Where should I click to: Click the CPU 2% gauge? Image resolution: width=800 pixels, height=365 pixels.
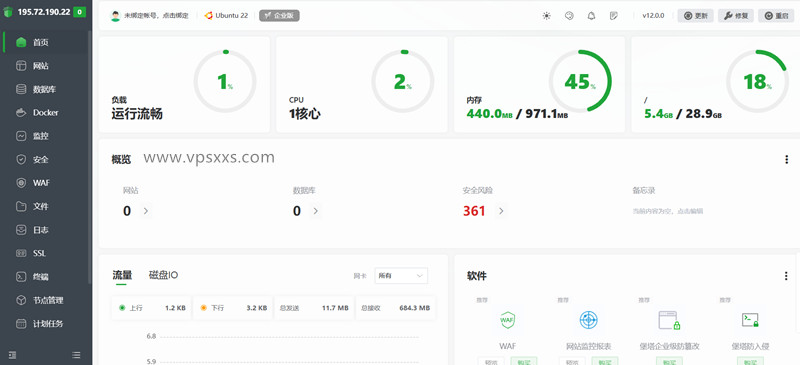pos(403,81)
